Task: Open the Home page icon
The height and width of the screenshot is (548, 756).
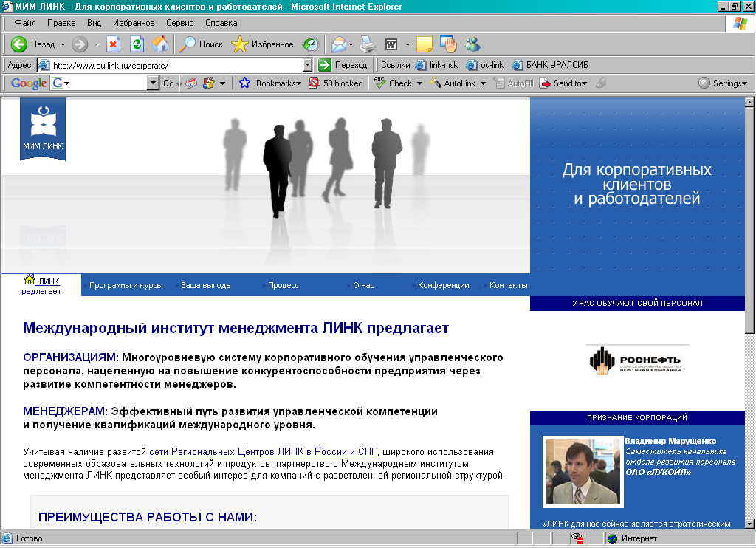Action: click(160, 44)
